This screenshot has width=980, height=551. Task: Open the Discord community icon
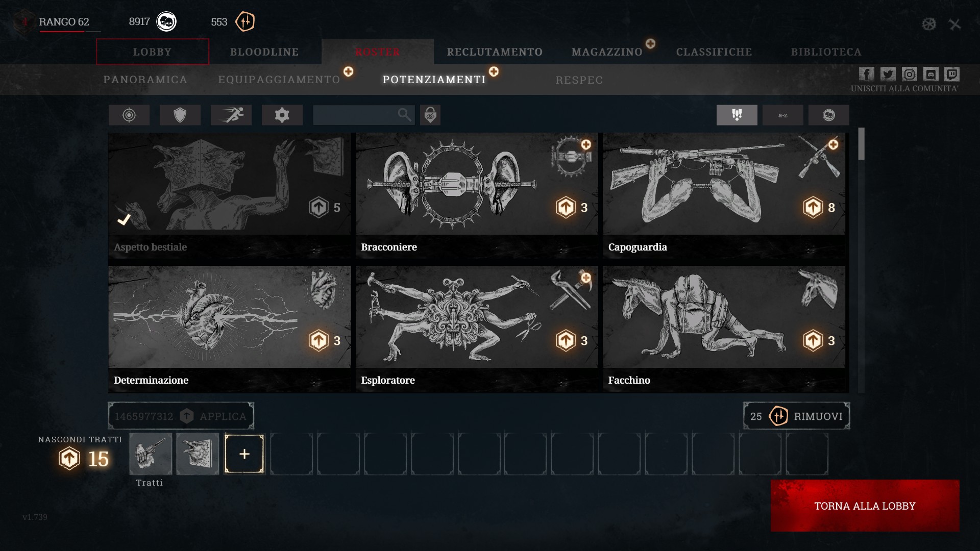coord(930,74)
